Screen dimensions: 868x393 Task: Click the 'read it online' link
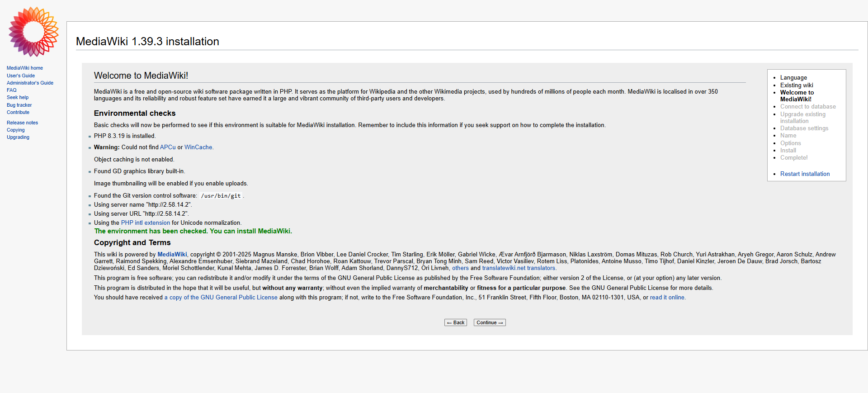tap(667, 298)
